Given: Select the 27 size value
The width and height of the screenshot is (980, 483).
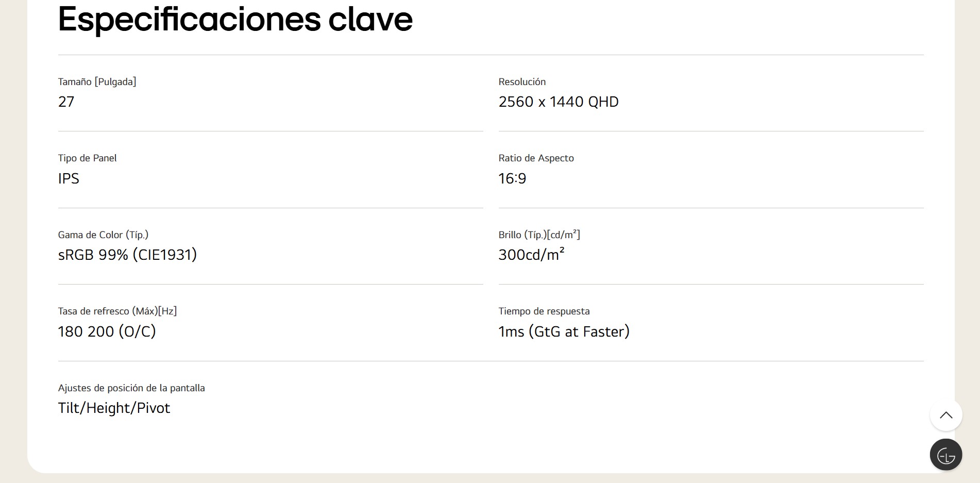Looking at the screenshot, I should pyautogui.click(x=66, y=102).
